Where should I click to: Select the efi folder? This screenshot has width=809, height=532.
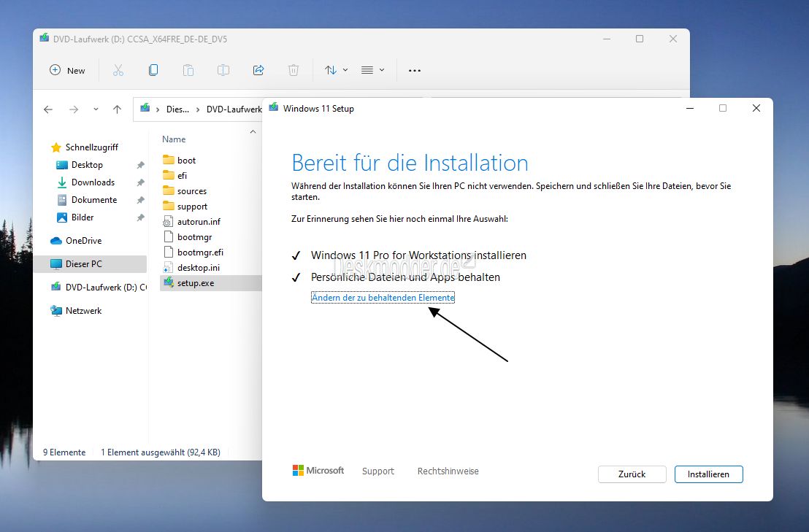182,176
